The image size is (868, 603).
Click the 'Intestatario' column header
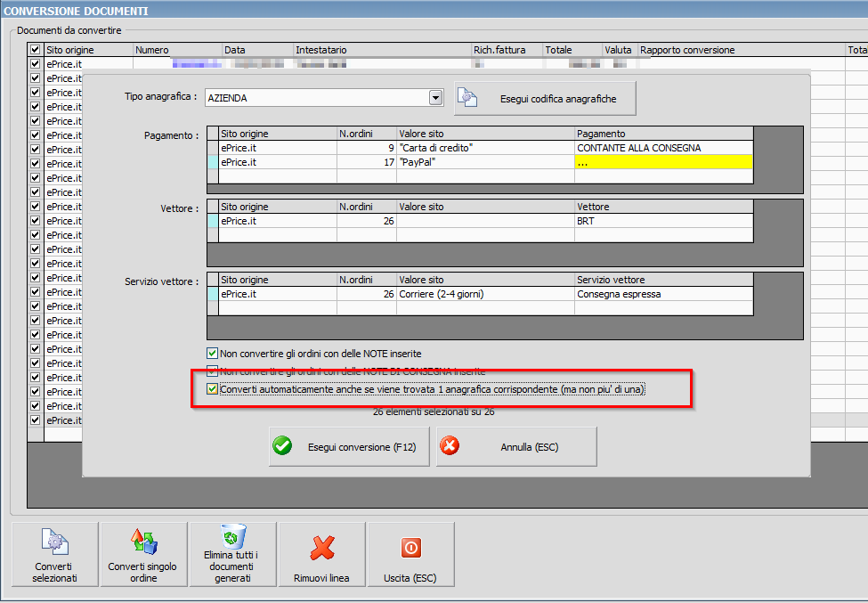click(382, 50)
